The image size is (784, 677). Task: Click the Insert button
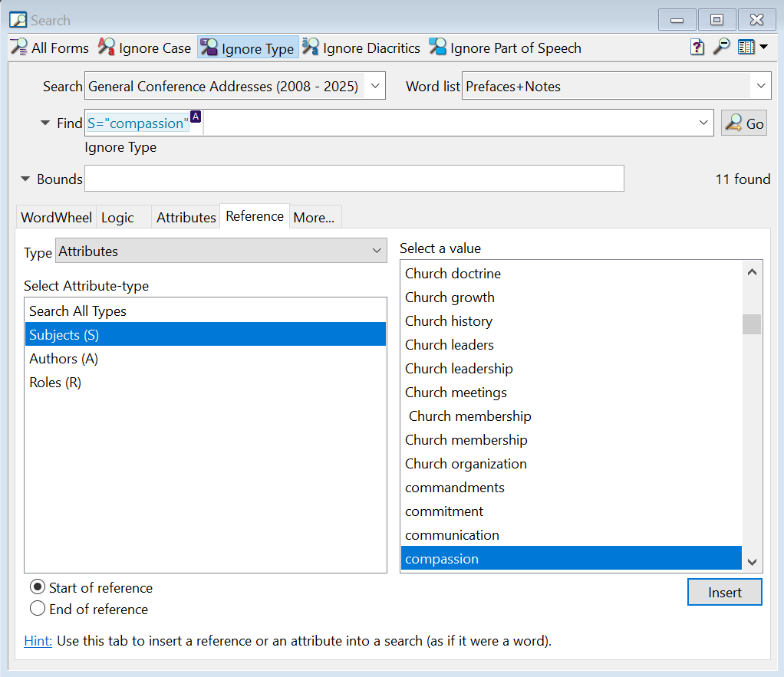pos(724,592)
